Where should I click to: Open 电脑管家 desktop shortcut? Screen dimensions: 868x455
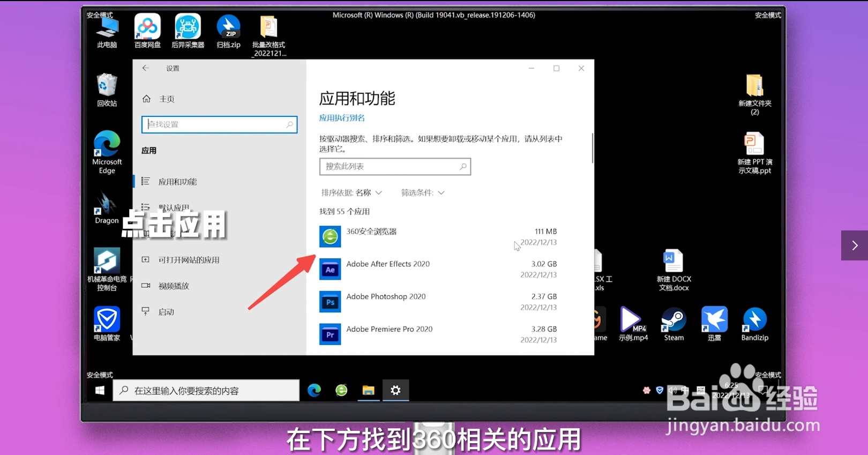(x=107, y=324)
